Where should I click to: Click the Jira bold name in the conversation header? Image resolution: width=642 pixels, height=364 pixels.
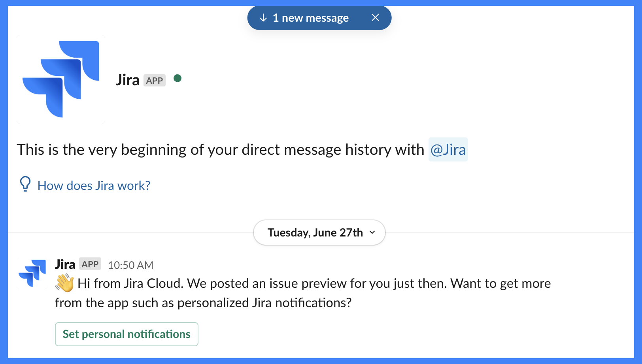click(127, 80)
